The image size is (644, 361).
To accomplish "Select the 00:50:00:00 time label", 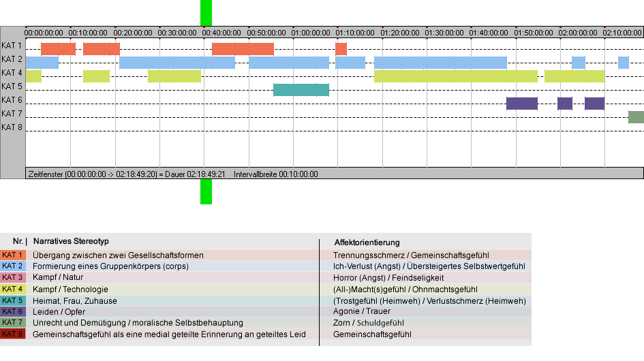I will pos(266,33).
